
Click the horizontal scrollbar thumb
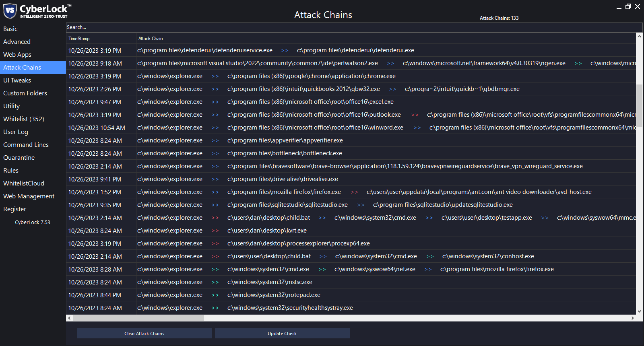click(138, 318)
